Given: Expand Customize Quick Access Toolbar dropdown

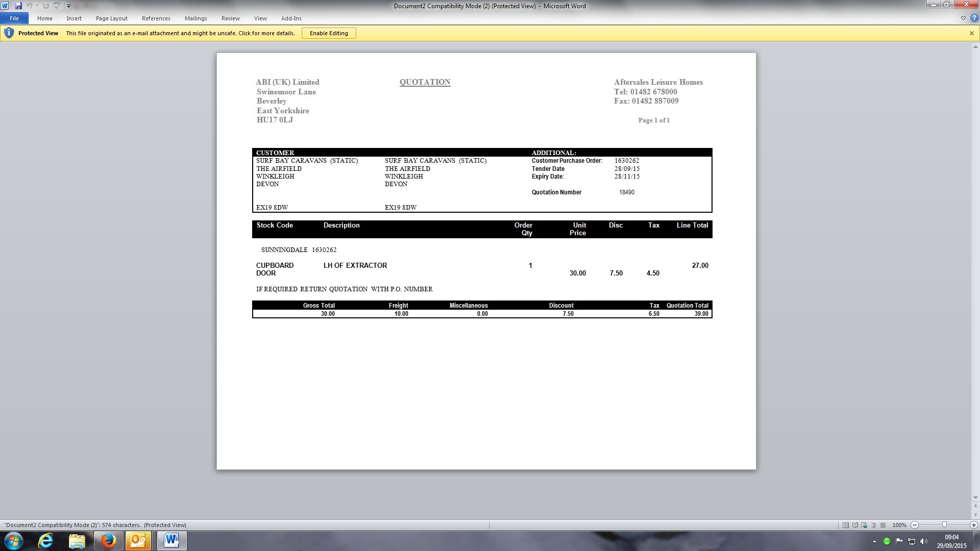Looking at the screenshot, I should click(x=68, y=6).
